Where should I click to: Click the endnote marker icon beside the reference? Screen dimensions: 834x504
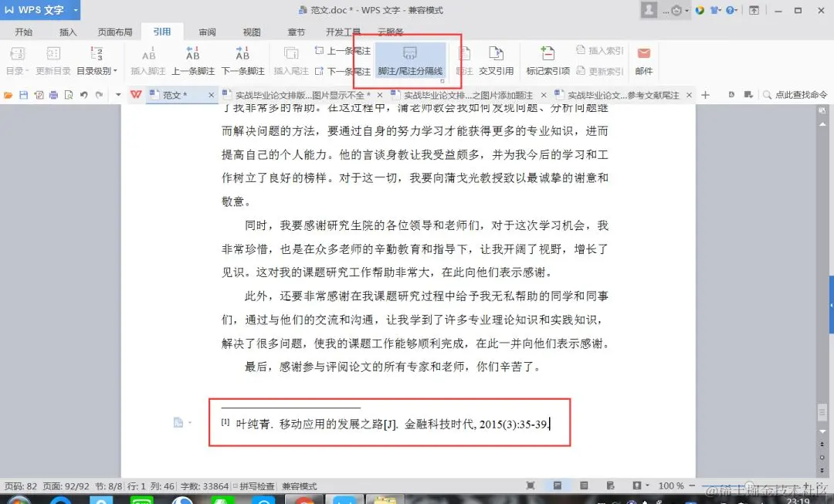point(178,423)
